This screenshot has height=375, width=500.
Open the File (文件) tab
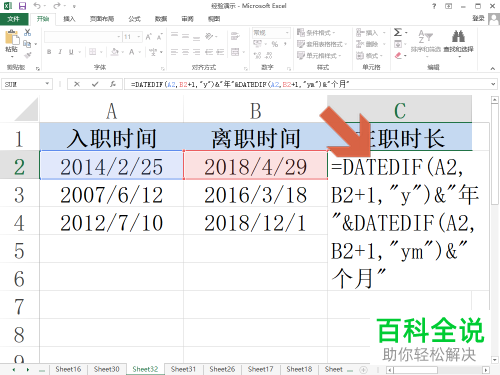(14, 19)
